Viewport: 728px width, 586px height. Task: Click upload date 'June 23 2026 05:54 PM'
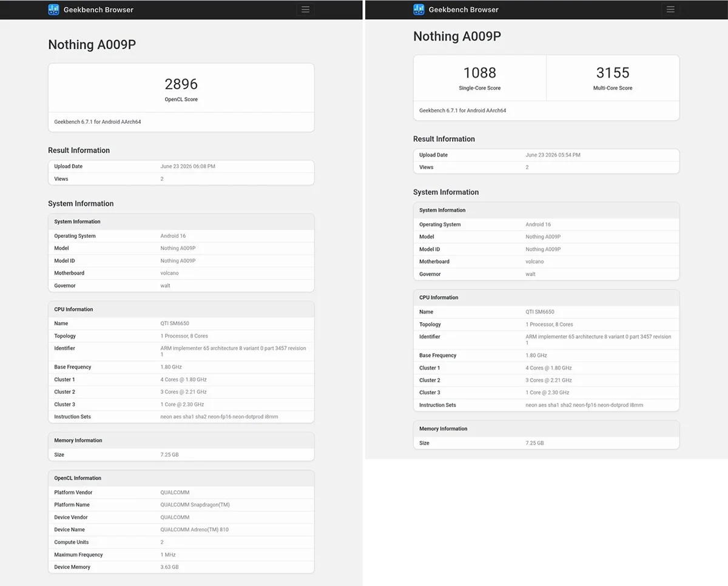pyautogui.click(x=553, y=155)
